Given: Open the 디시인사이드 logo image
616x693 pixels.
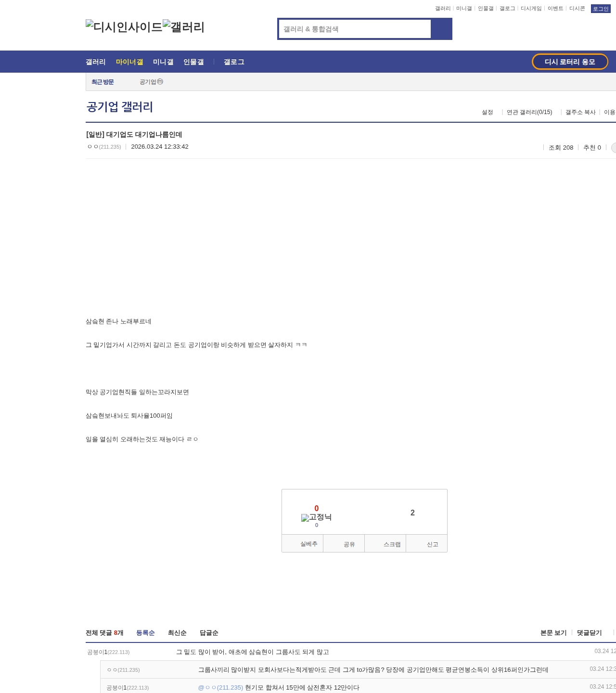Looking at the screenshot, I should [x=124, y=27].
